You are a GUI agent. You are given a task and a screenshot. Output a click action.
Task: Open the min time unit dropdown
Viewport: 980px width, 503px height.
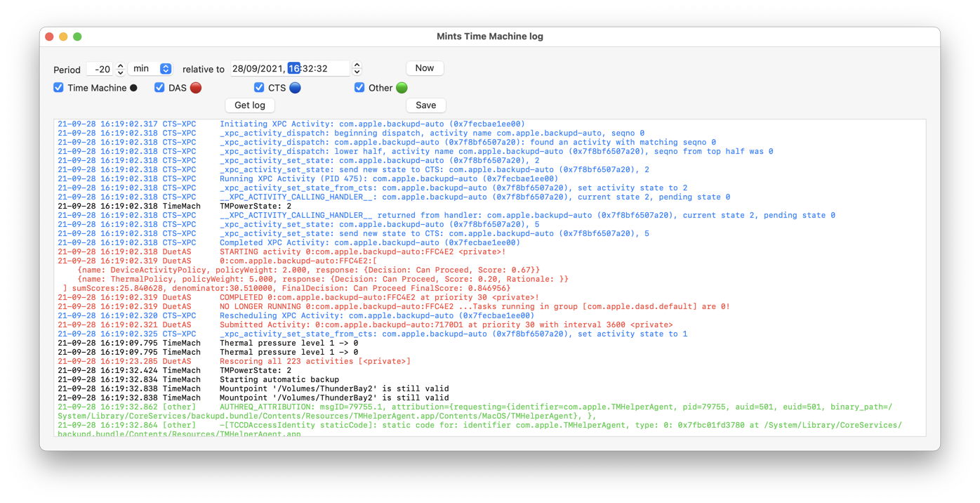(x=152, y=69)
